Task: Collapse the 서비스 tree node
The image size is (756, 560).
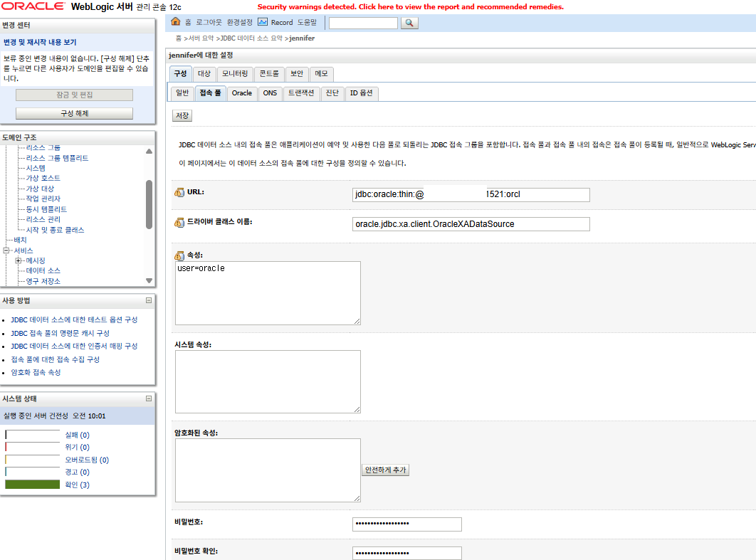Action: [6, 250]
